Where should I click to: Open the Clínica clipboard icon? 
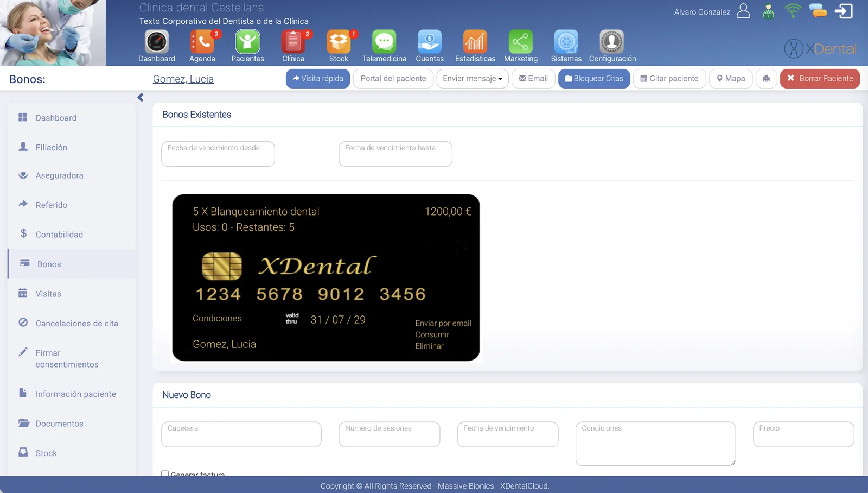[x=293, y=42]
